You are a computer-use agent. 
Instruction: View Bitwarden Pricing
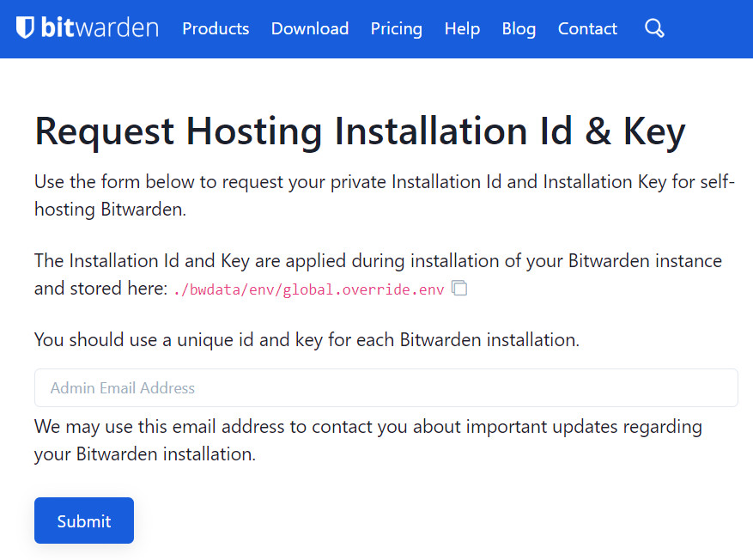(396, 28)
